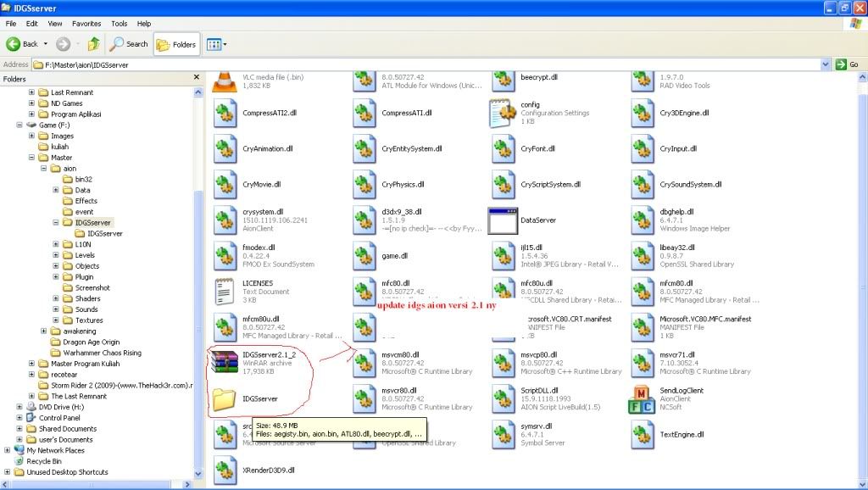The width and height of the screenshot is (868, 490).
Task: Select the CrySoundSystem.dll file icon
Action: (x=643, y=184)
